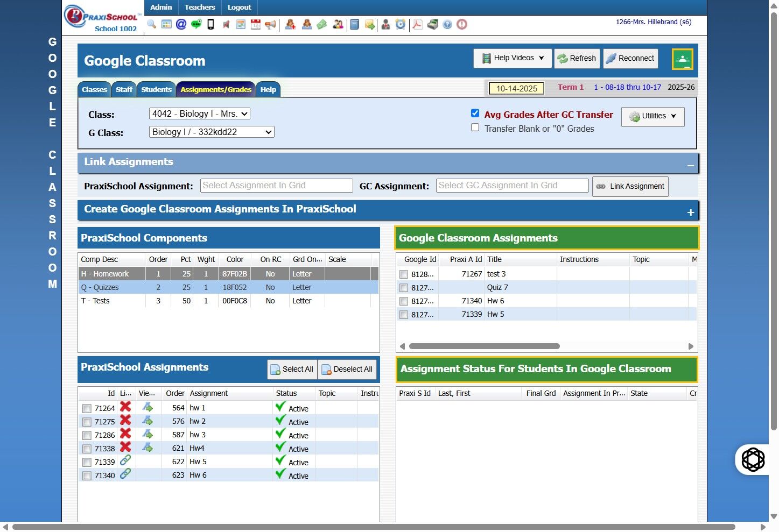Expand Create Google Classroom Assignments section
This screenshot has width=779, height=532.
[690, 212]
